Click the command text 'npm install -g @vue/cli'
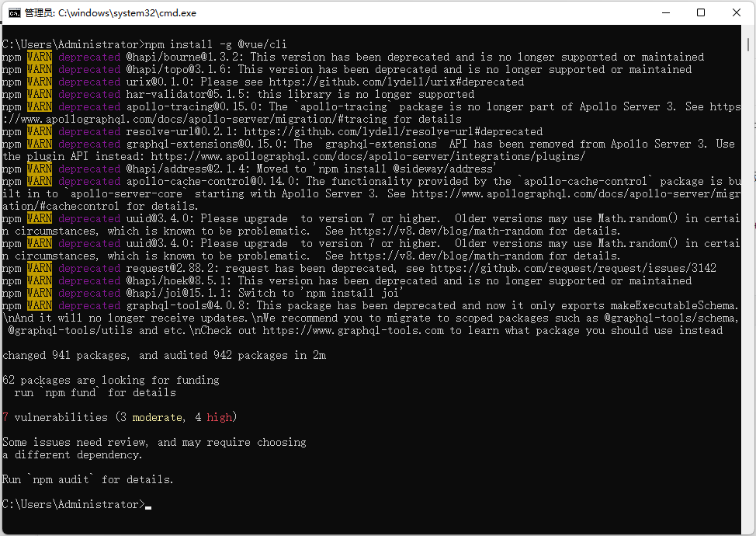This screenshot has height=536, width=756. (216, 44)
